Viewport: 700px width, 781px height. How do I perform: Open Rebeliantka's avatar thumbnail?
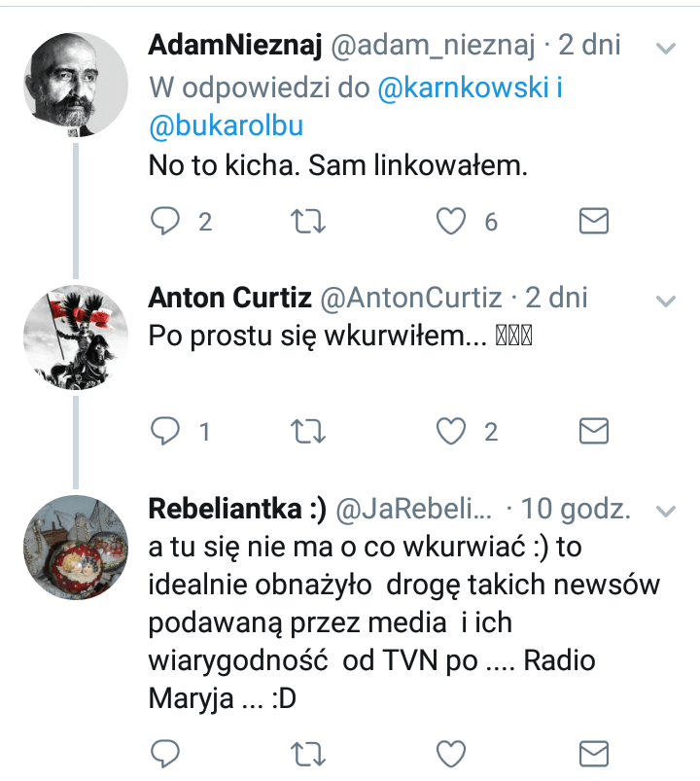[76, 548]
